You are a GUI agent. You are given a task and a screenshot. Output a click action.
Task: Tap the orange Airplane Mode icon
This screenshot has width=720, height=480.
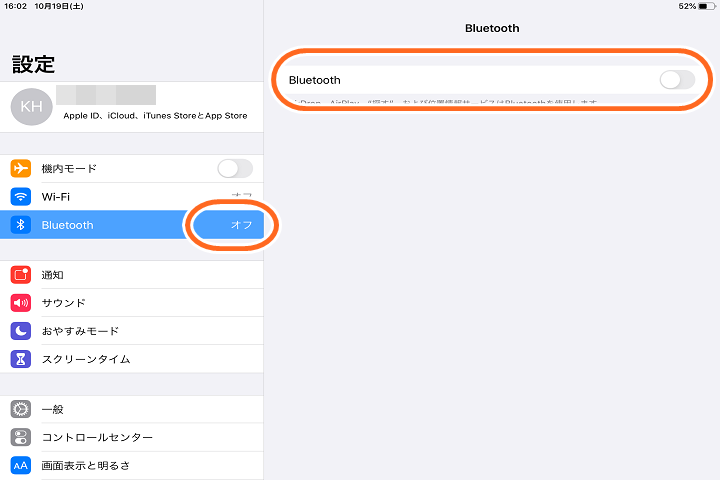coord(21,169)
